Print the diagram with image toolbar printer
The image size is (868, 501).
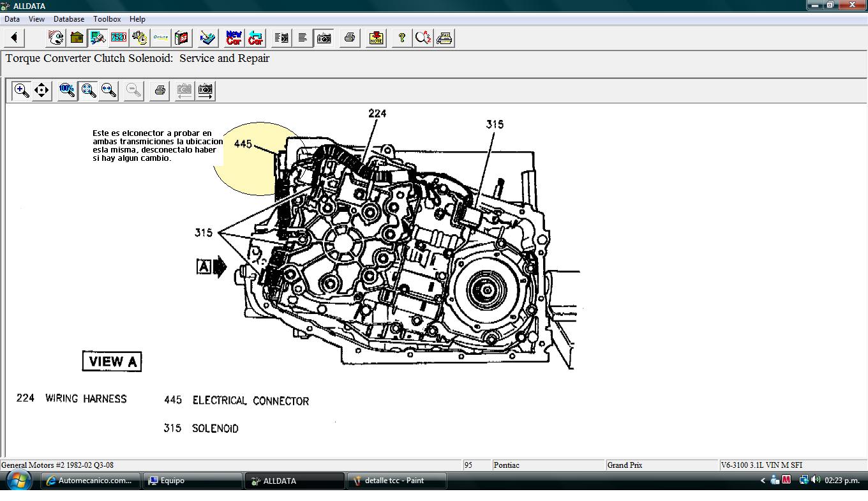click(160, 90)
